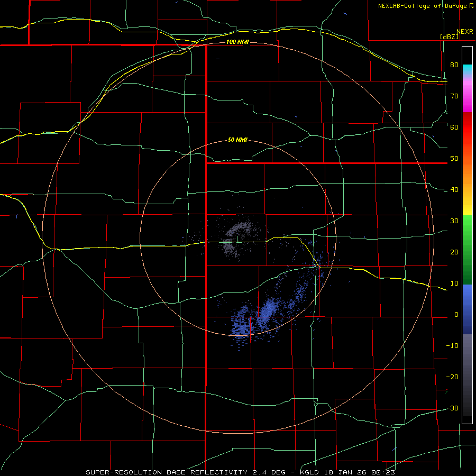The height and width of the screenshot is (476, 476).
Task: Click the green segment of reflectivity color bar
Action: tap(467, 250)
